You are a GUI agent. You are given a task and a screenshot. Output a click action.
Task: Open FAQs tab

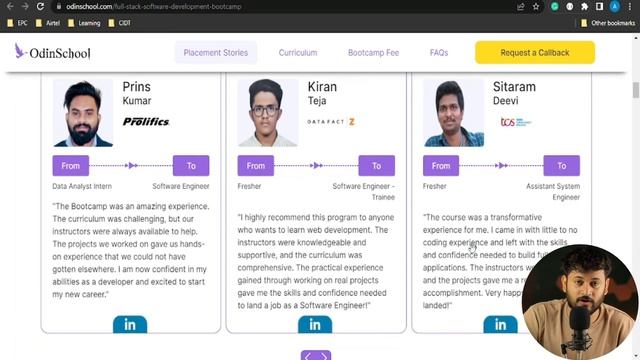(x=439, y=53)
